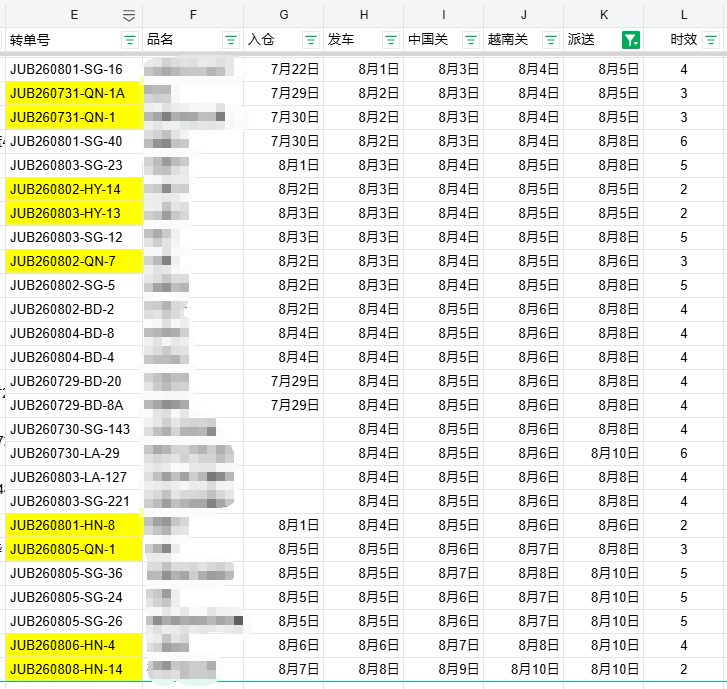Select 入仓 date 7月22日 in SG-16 row
727x689 pixels.
point(284,70)
